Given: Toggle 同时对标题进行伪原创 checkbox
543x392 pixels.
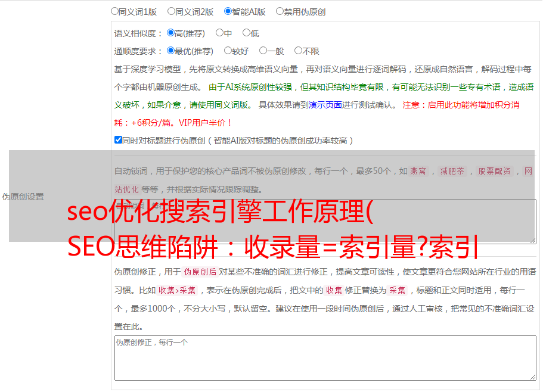Looking at the screenshot, I should [118, 140].
